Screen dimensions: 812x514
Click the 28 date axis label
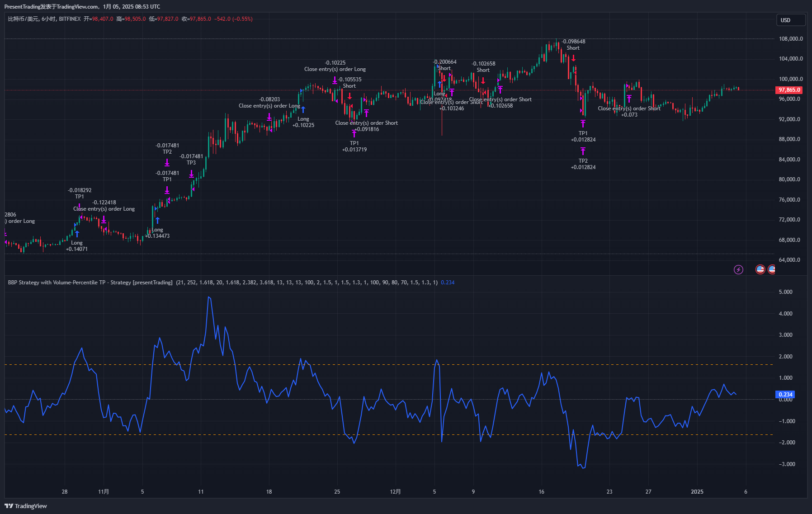[65, 492]
